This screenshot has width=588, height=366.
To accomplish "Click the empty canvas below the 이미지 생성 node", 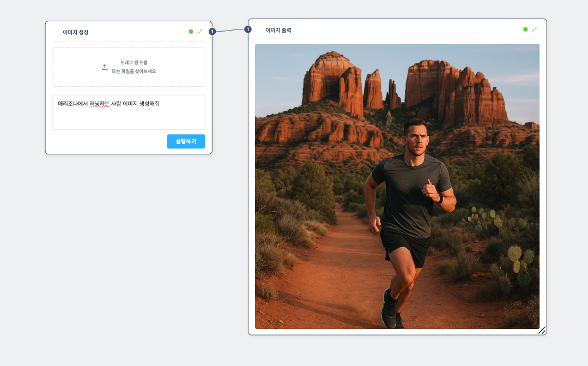I will (x=129, y=245).
